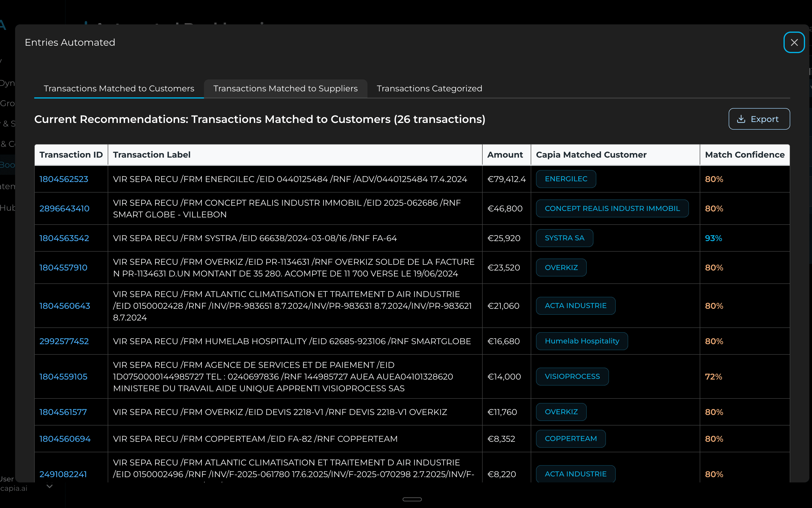Click the Export download button
The width and height of the screenshot is (812, 508).
759,119
